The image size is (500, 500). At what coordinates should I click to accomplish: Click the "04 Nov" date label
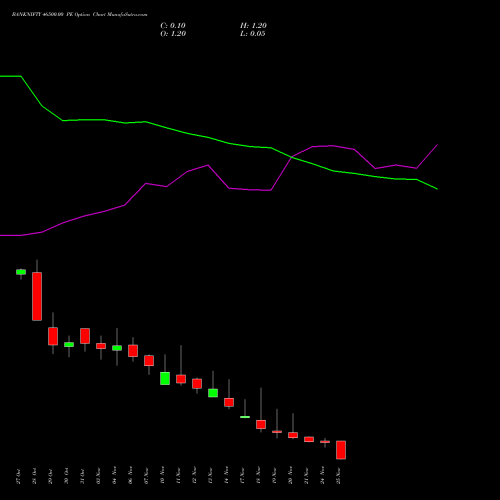click(114, 475)
